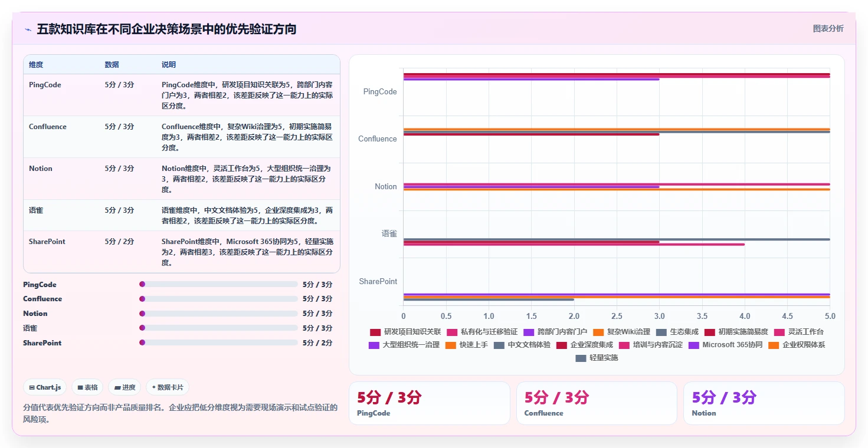Screen dimensions: 868x448
Task: Click the 图表分析 label in header
Action: point(828,28)
